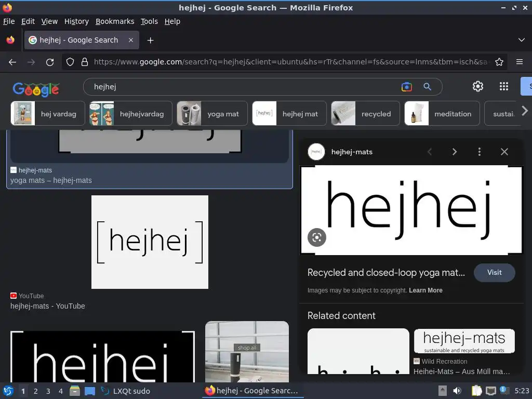This screenshot has height=399, width=532.
Task: Click the forward navigation arrow
Action: point(31,62)
